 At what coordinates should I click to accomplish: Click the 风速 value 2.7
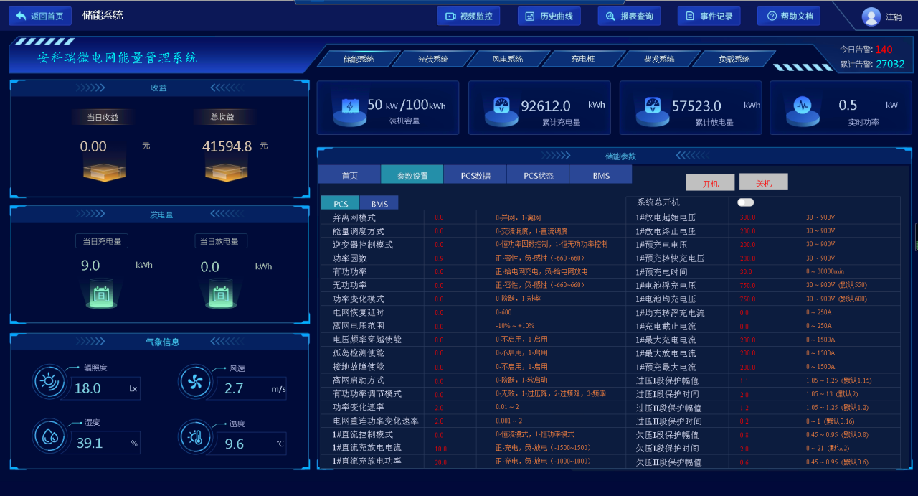(x=233, y=388)
